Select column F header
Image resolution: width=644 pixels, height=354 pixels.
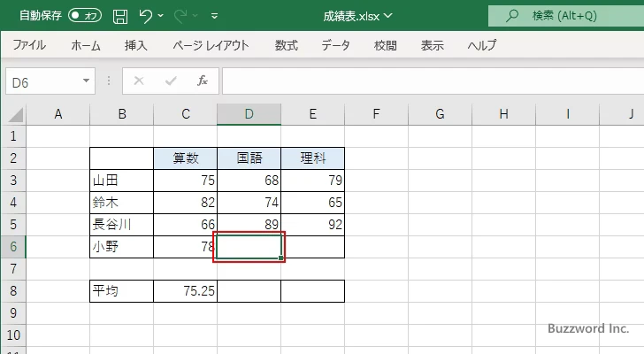coord(376,114)
